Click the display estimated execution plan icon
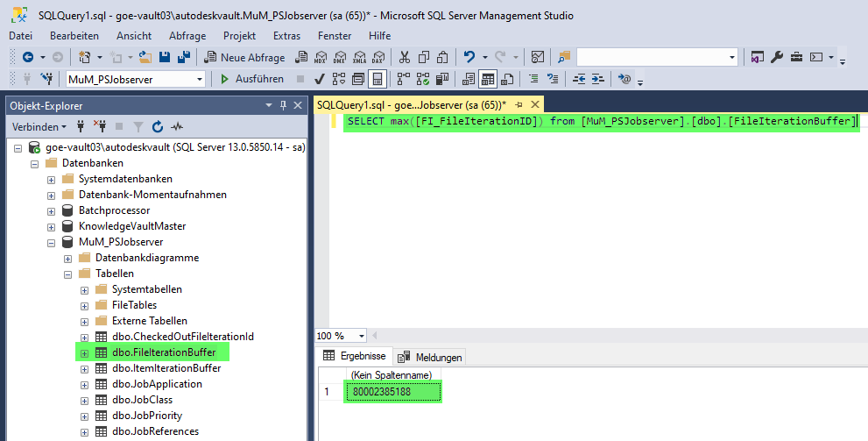The height and width of the screenshot is (441, 868). (x=339, y=79)
